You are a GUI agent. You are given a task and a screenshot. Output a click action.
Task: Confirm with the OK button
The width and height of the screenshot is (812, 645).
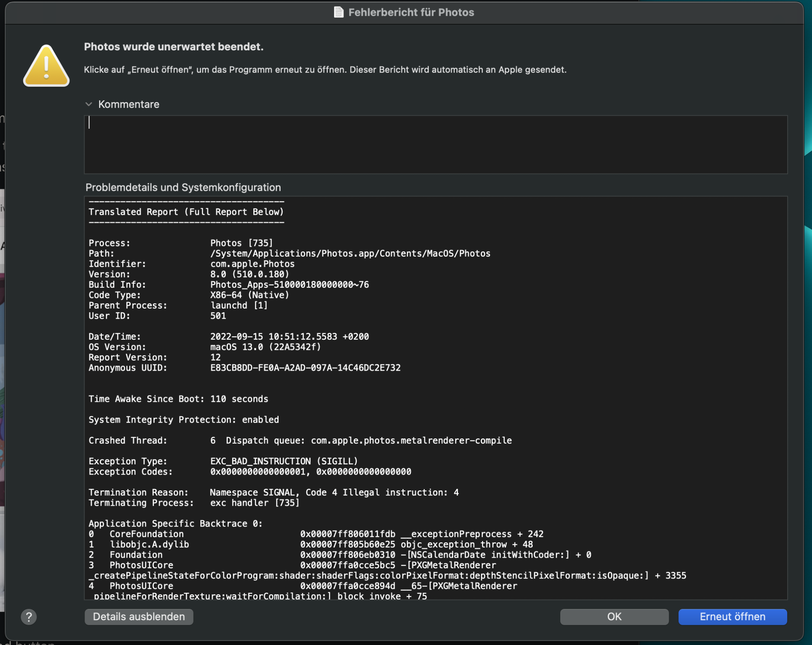coord(614,617)
